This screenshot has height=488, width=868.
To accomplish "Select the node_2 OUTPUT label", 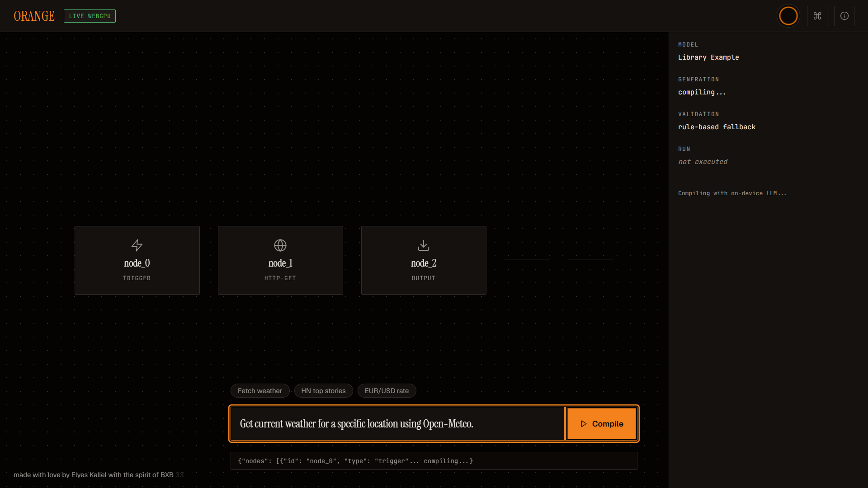I will click(424, 278).
